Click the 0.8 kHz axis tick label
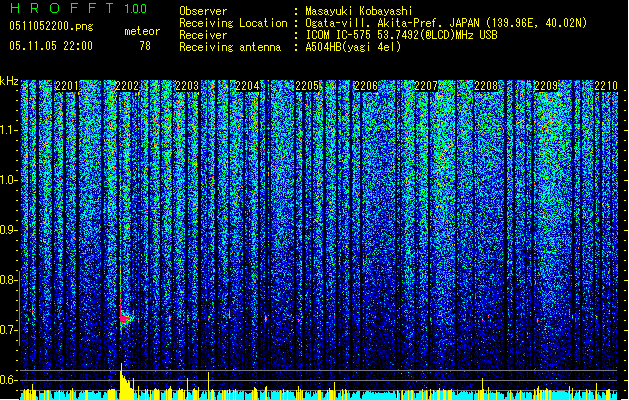Viewport: 629px width, 400px height. click(x=8, y=280)
